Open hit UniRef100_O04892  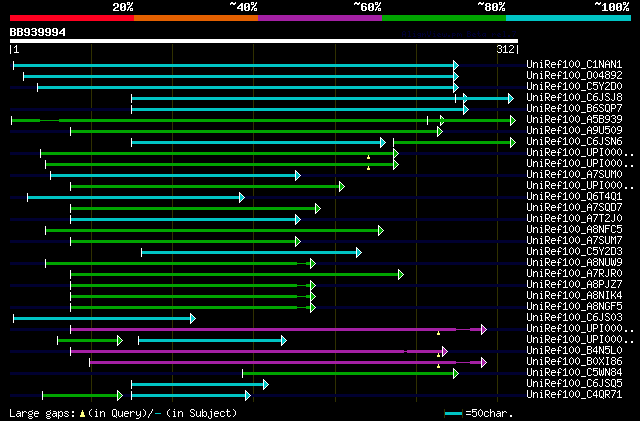click(574, 75)
